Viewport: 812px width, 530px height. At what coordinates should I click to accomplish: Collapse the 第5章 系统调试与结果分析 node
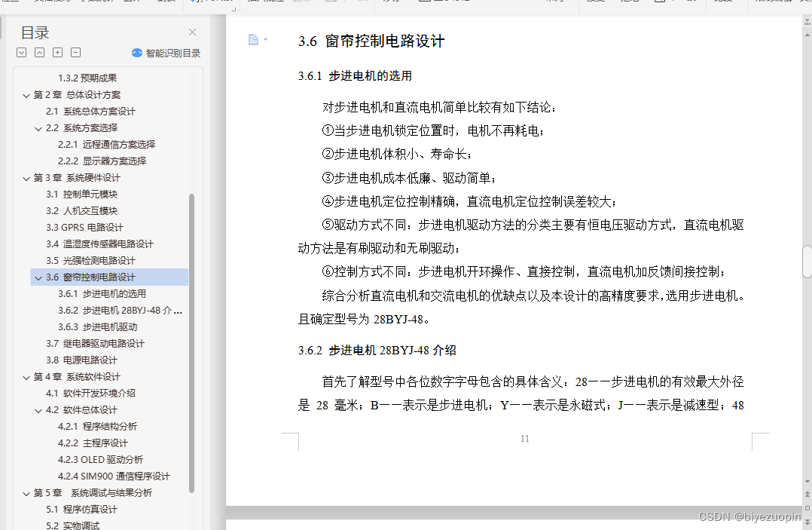[x=26, y=493]
